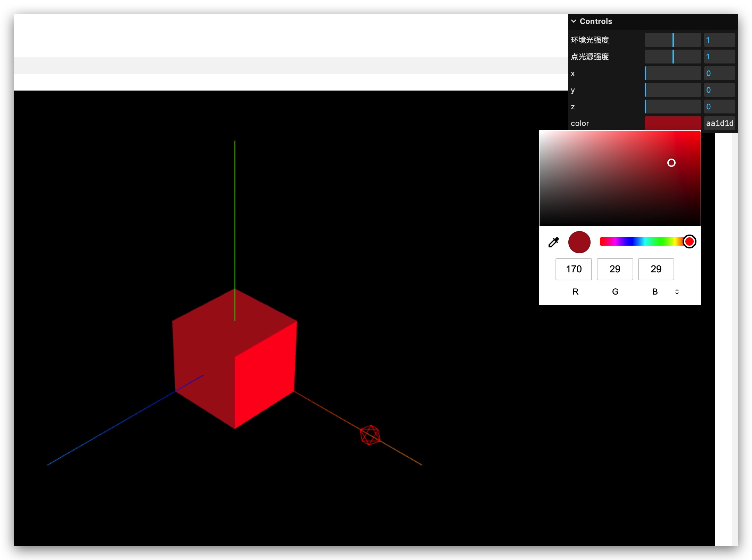752x560 pixels.
Task: Click the saturation picker circle handle
Action: 671,163
